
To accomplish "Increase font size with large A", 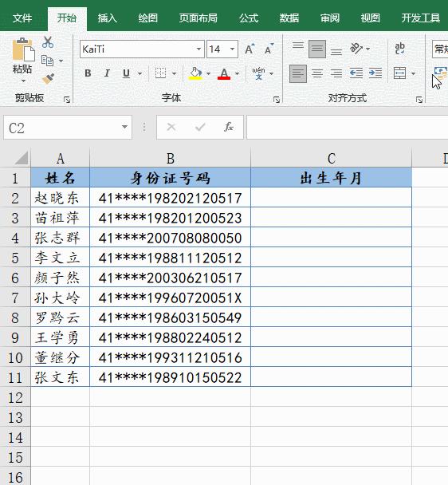I will coord(250,49).
